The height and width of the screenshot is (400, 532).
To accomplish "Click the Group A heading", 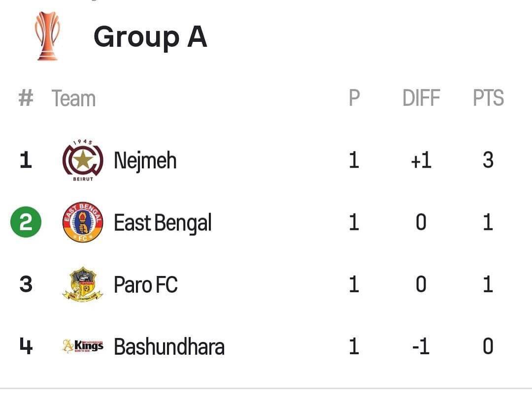I will point(150,37).
